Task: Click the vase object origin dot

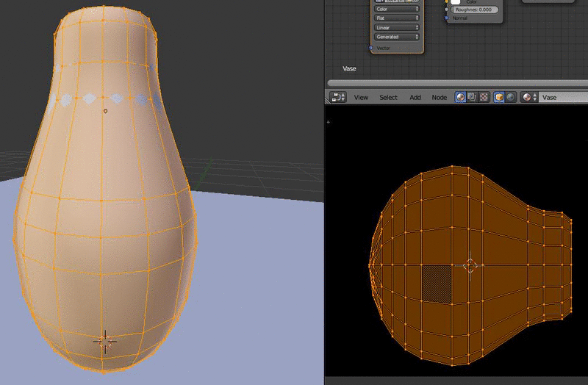Action: pyautogui.click(x=105, y=111)
